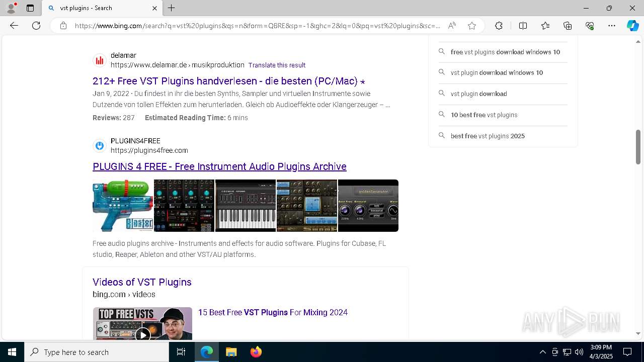
Task: Close the vst plugins search tab
Action: [x=154, y=8]
